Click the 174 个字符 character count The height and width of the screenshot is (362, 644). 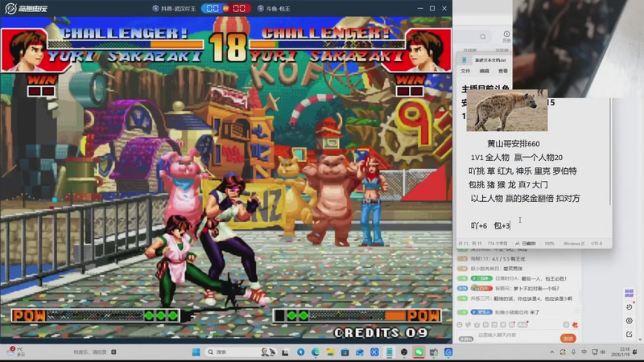[497, 244]
